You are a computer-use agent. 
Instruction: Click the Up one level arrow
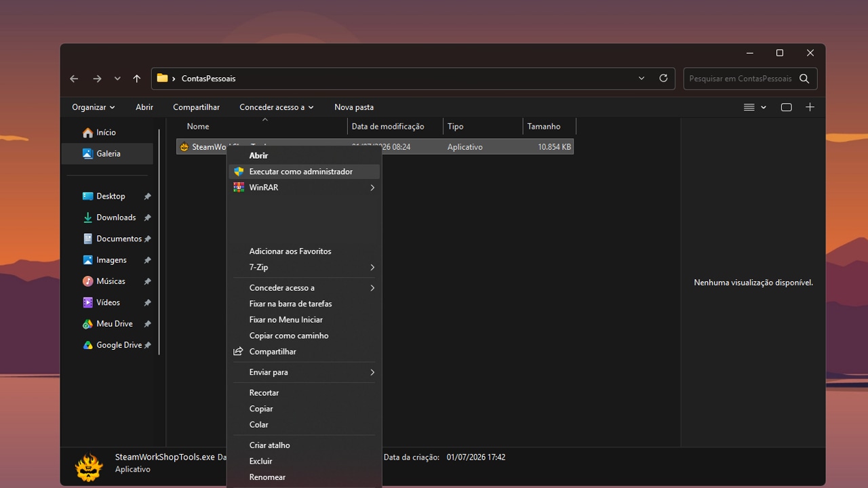(x=136, y=79)
